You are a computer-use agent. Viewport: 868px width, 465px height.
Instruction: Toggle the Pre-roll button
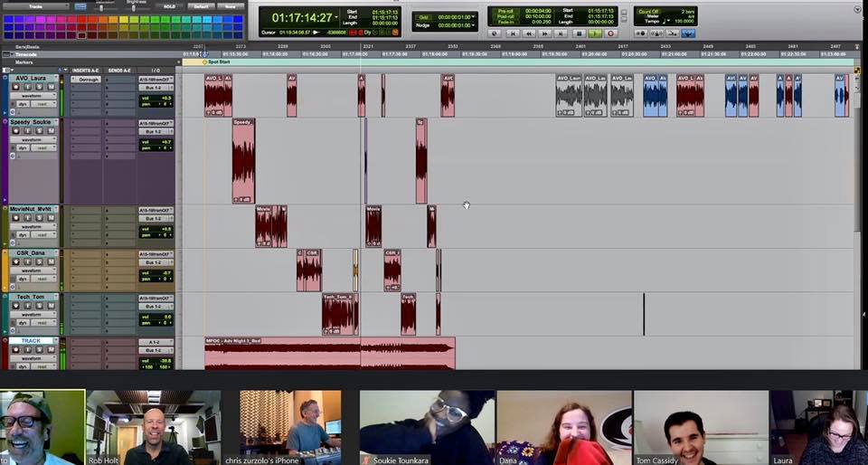[x=505, y=11]
